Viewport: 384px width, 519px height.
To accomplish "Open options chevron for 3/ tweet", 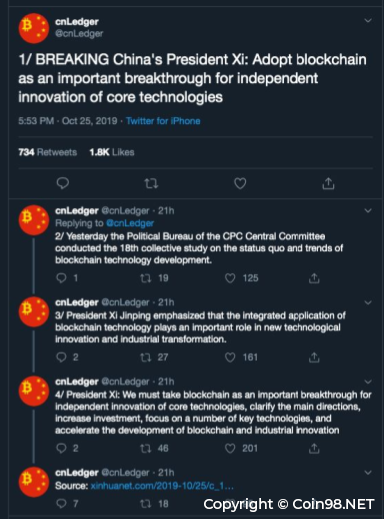I will tap(368, 303).
